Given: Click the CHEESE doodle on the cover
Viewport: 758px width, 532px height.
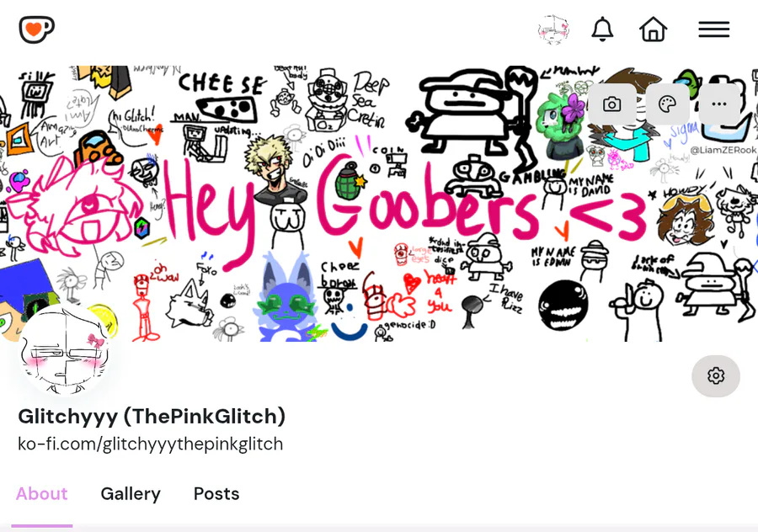Looking at the screenshot, I should (222, 84).
